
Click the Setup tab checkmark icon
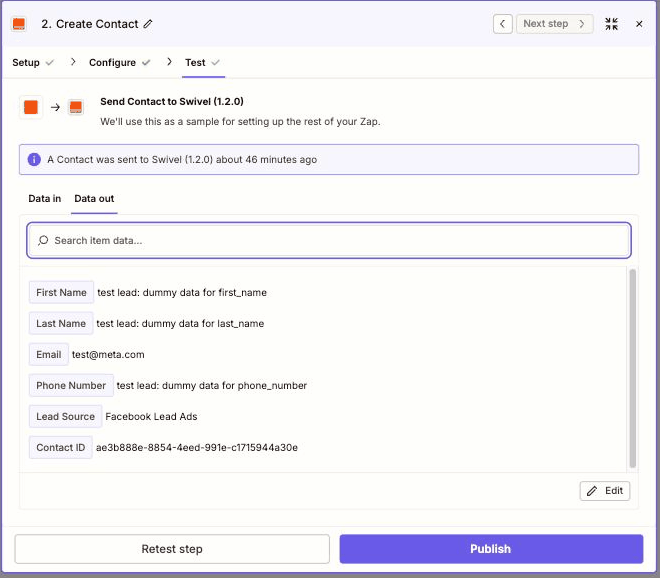pos(50,63)
